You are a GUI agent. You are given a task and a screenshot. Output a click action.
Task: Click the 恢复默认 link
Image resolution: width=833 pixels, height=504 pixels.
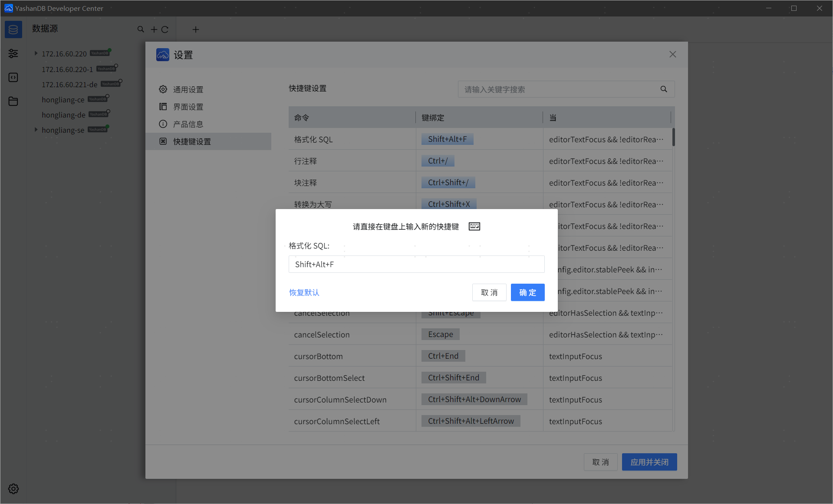304,292
